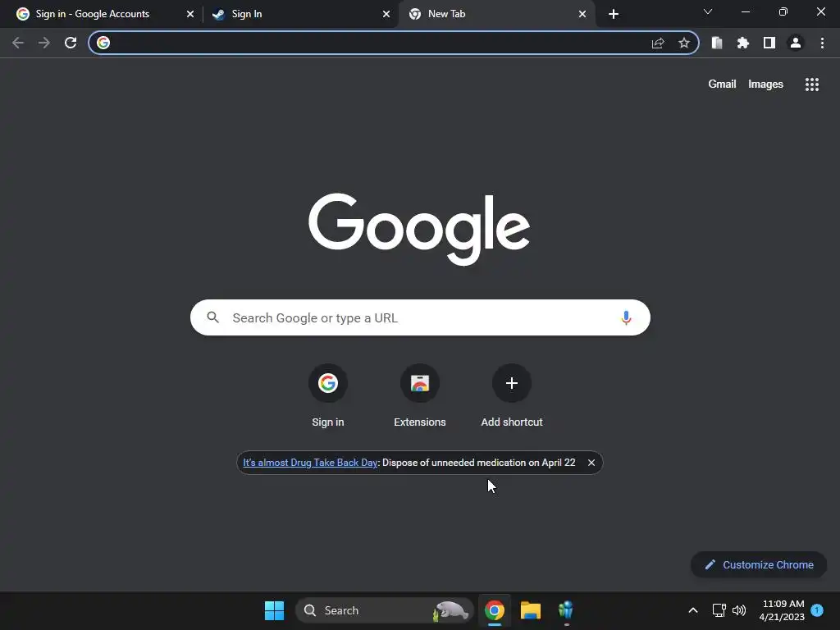Open the notification badge in the taskbar
Screen dimensions: 840x630
817,609
